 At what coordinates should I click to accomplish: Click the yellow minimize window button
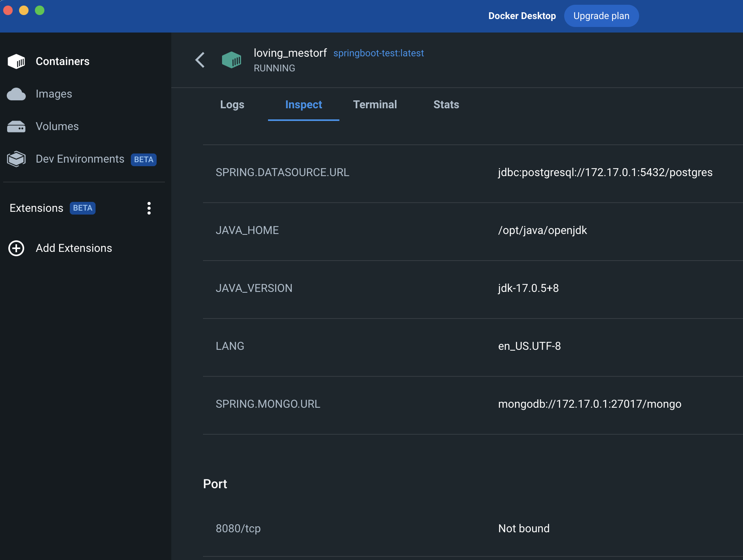coord(24,10)
